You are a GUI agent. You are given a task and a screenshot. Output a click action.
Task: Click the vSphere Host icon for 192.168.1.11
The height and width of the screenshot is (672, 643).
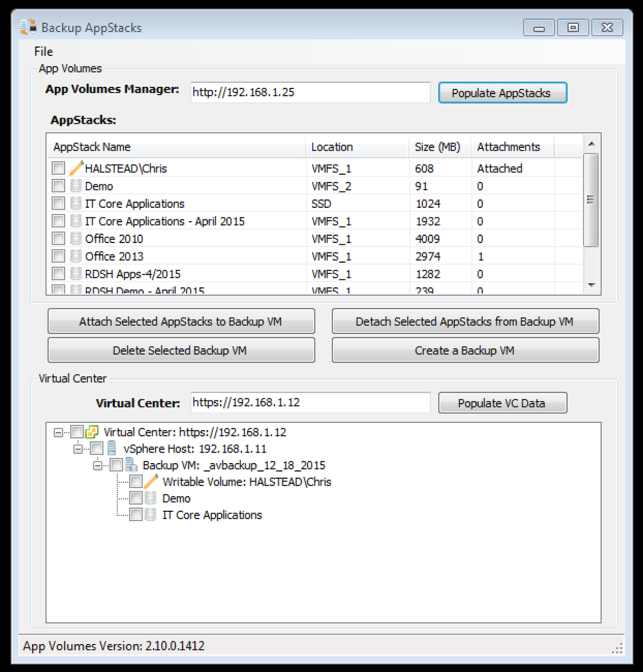pyautogui.click(x=110, y=449)
